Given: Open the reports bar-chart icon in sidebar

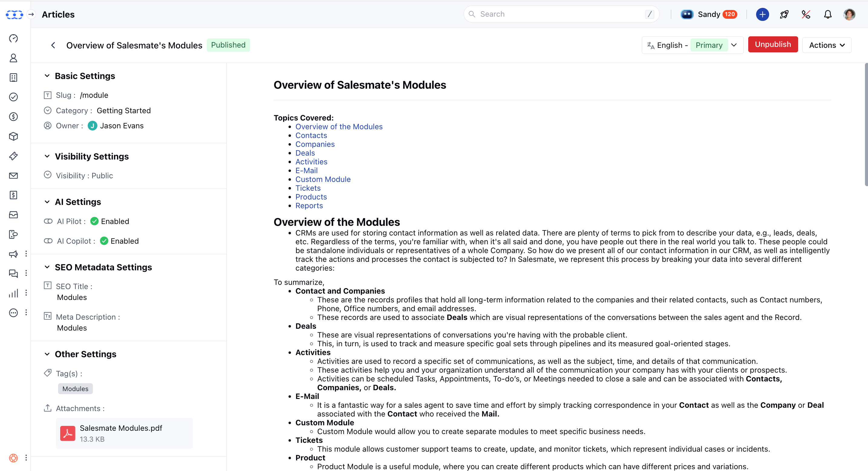Looking at the screenshot, I should pyautogui.click(x=14, y=293).
